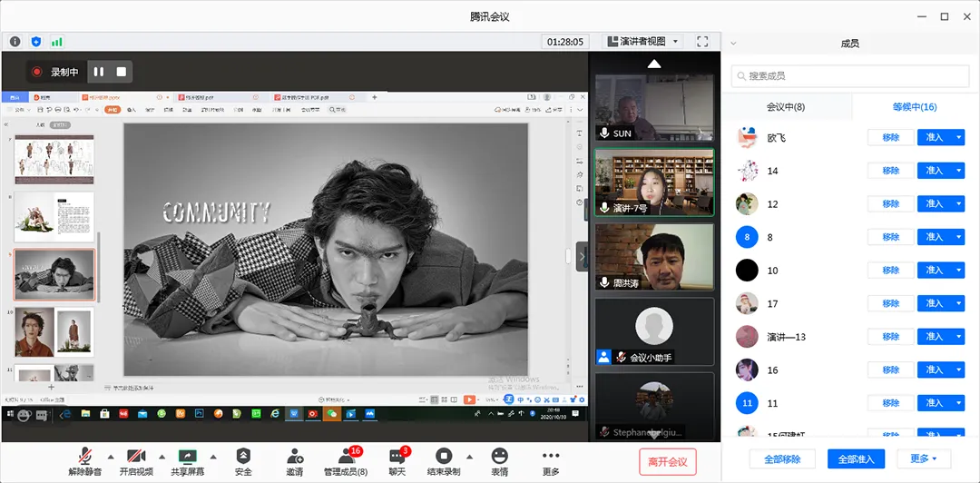Remove everyone with 全部移除

(782, 458)
